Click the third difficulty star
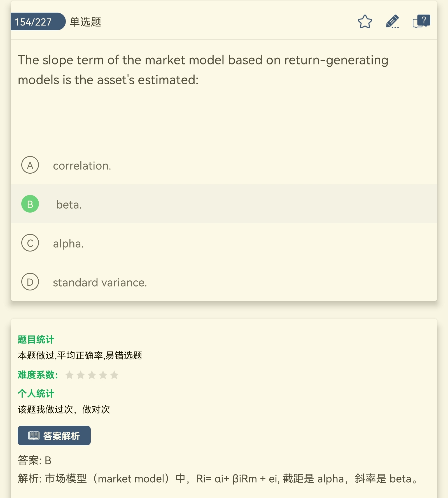448x498 pixels. pyautogui.click(x=92, y=375)
